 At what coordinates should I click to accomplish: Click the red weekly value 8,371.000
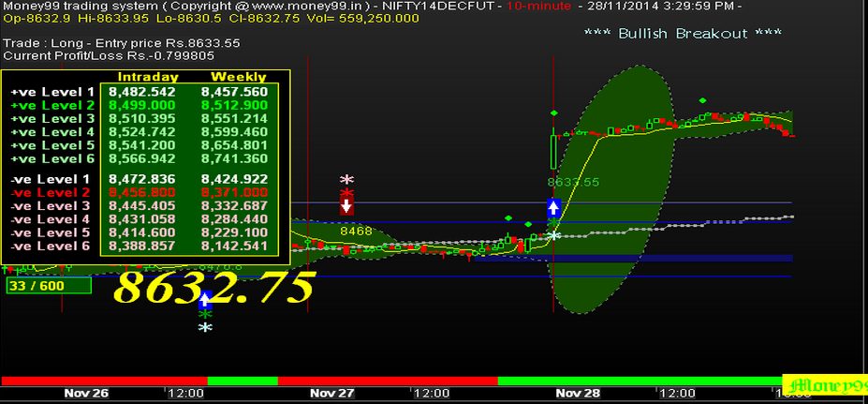[235, 193]
